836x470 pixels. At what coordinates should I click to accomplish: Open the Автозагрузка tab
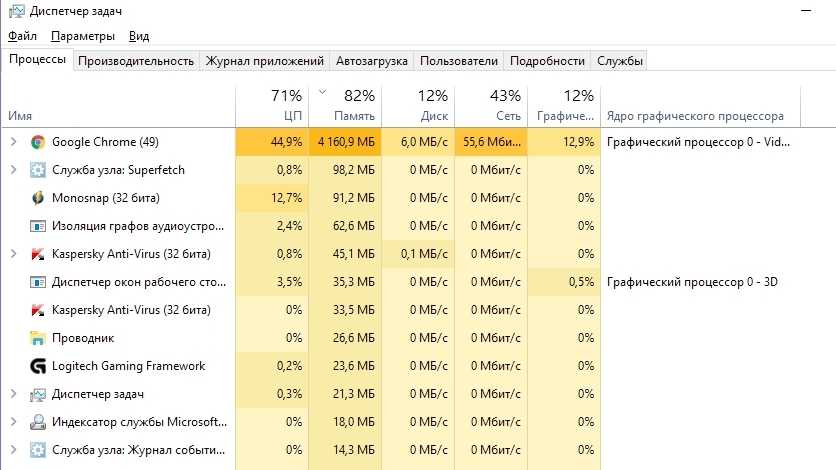coord(372,61)
